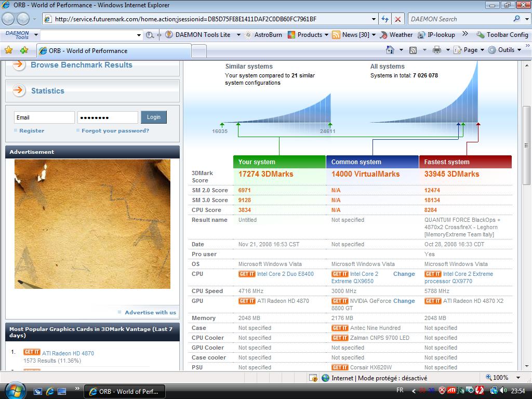
Task: Open the ATI tray icon
Action: click(451, 391)
